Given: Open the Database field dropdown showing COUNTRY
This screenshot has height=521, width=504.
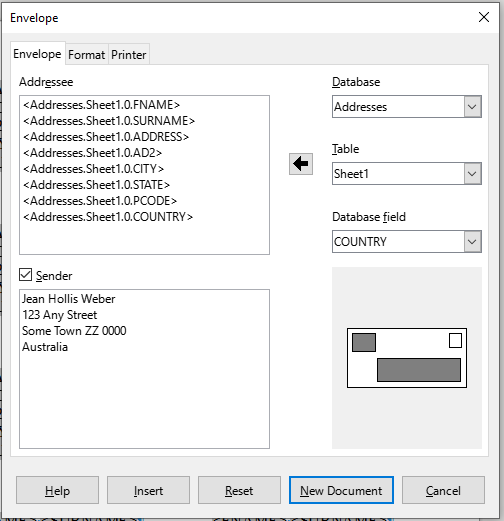Looking at the screenshot, I should click(x=407, y=241).
